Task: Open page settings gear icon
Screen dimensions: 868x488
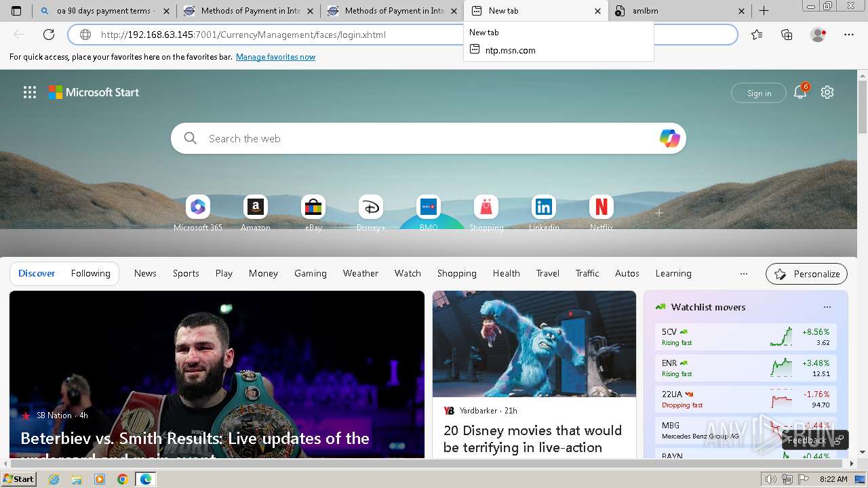Action: tap(827, 92)
